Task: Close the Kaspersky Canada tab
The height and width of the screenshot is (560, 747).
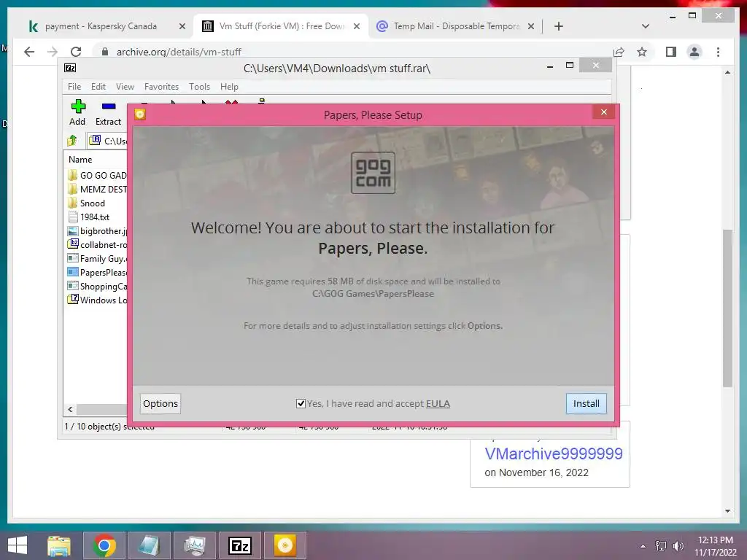Action: coord(182,27)
